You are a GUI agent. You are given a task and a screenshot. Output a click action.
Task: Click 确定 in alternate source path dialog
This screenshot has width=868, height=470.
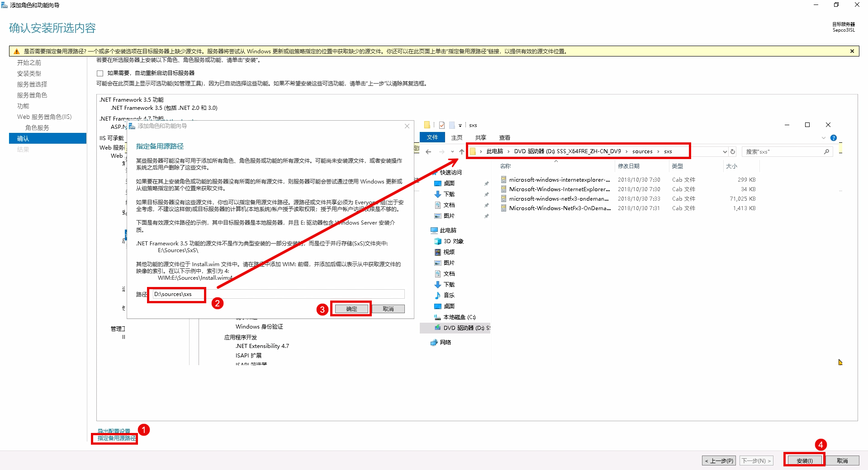(351, 309)
